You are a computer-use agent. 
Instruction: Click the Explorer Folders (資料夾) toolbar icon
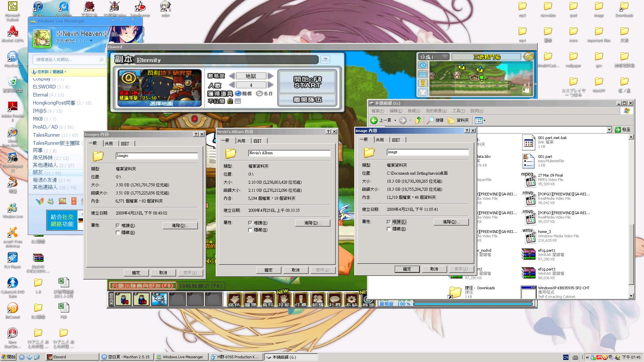click(452, 120)
